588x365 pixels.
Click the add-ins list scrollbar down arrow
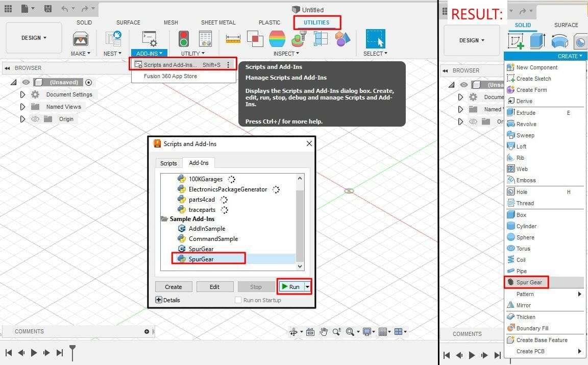(x=300, y=266)
